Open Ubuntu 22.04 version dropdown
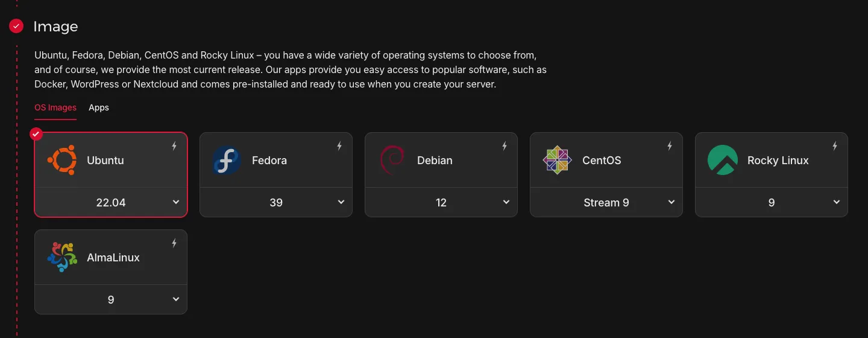 tap(111, 202)
